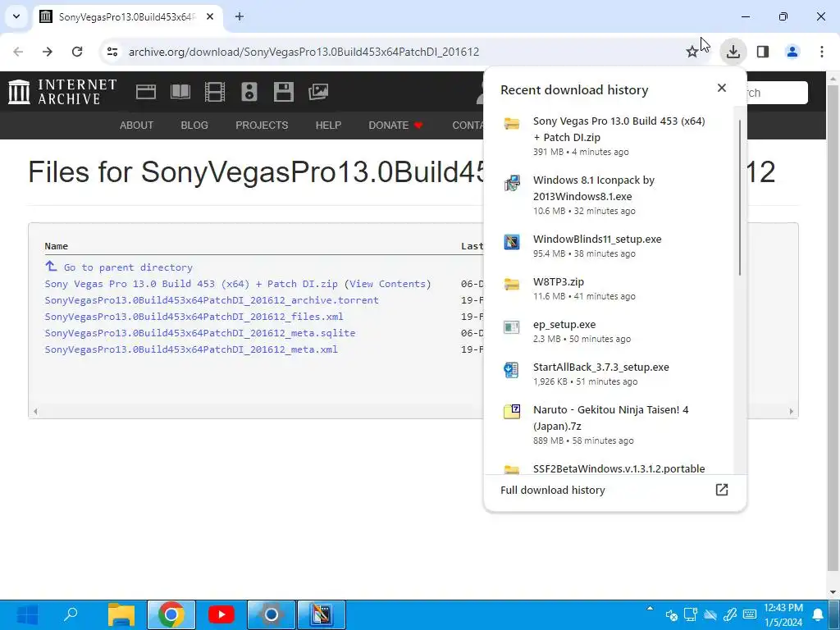Open YouTube app from taskbar
Screen dimensions: 840x630
pyautogui.click(x=221, y=614)
